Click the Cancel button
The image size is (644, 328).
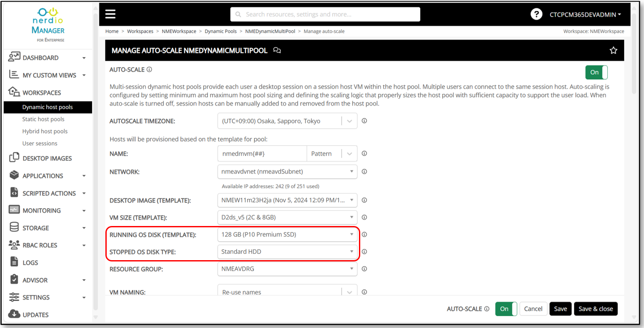point(533,309)
